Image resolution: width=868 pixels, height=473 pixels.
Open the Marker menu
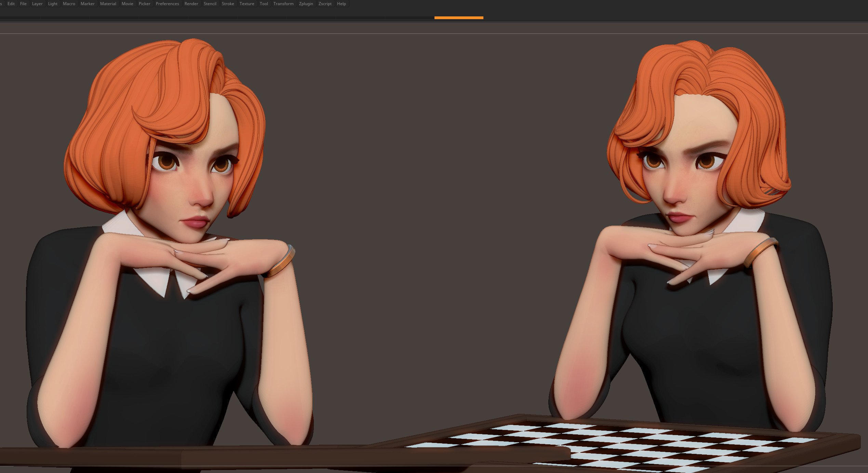(x=88, y=4)
